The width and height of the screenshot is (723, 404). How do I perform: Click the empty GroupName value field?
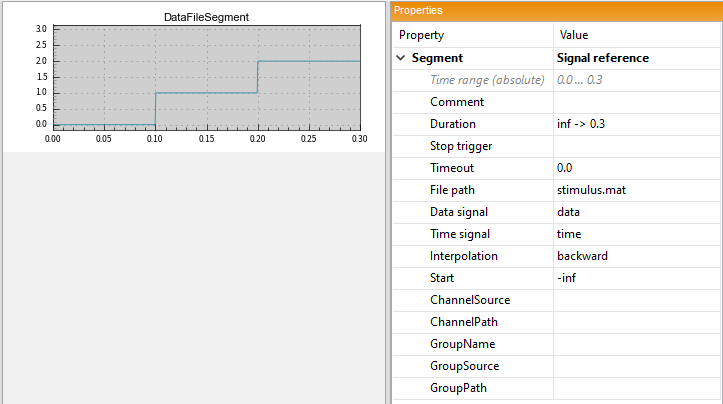[637, 344]
